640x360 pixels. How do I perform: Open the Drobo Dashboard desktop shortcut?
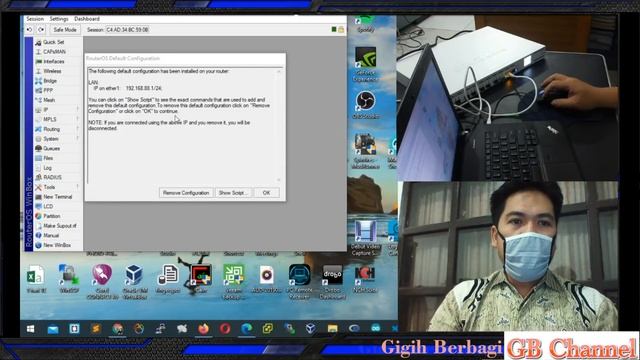pos(332,282)
